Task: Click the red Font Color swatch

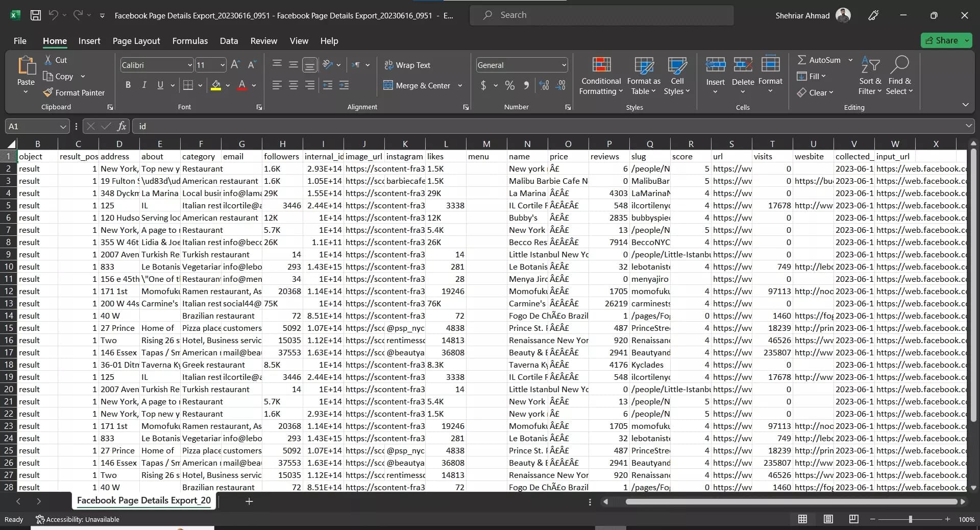Action: (242, 85)
